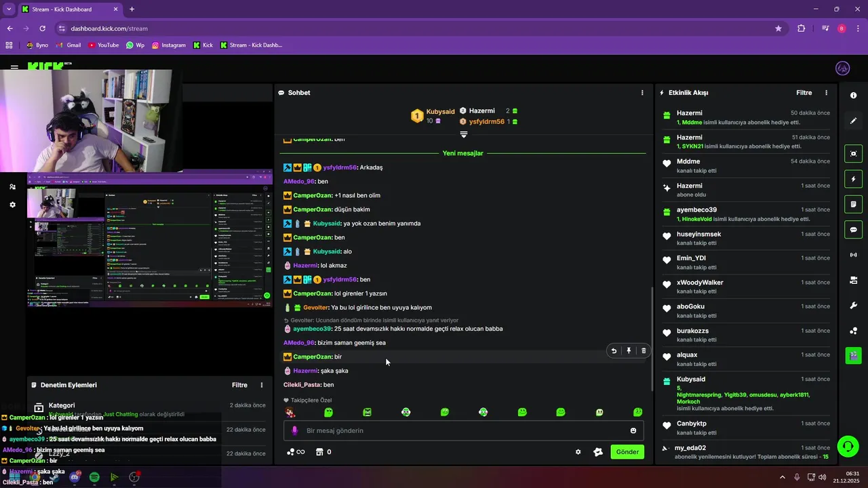Viewport: 868px width, 488px height.
Task: Click the pencil edit icon in right sidebar
Action: pyautogui.click(x=853, y=121)
